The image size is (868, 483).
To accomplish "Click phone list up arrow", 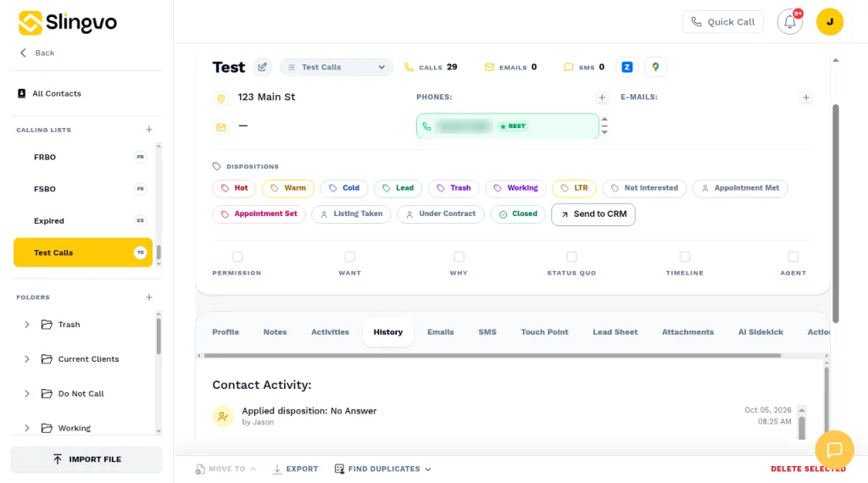I will click(604, 119).
